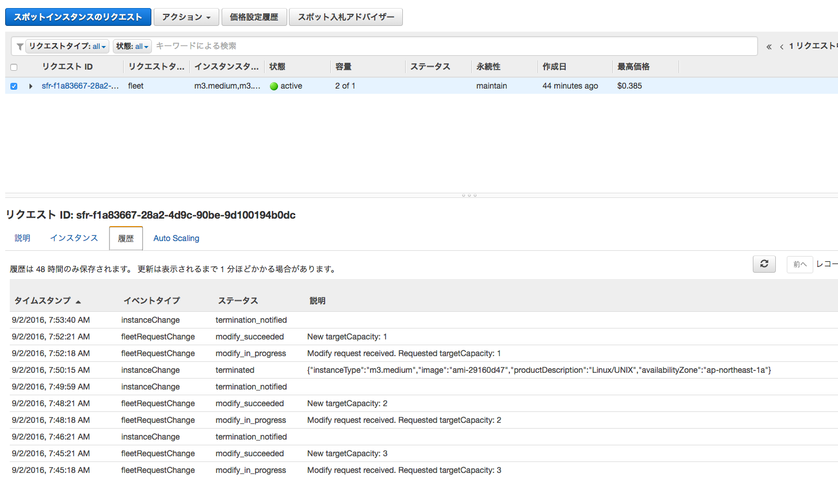
Task: Sort by リクエスト ID column header
Action: (x=67, y=67)
